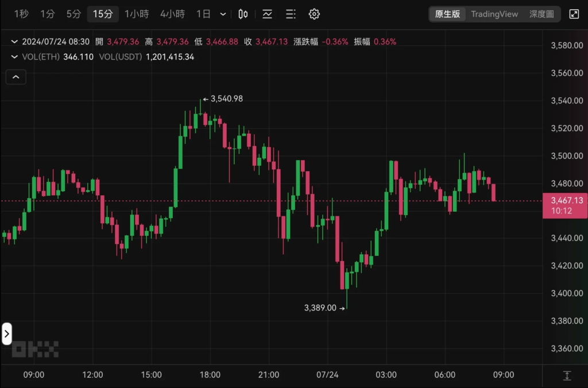Open more timeframes dropdown arrow
588x388 pixels.
223,14
